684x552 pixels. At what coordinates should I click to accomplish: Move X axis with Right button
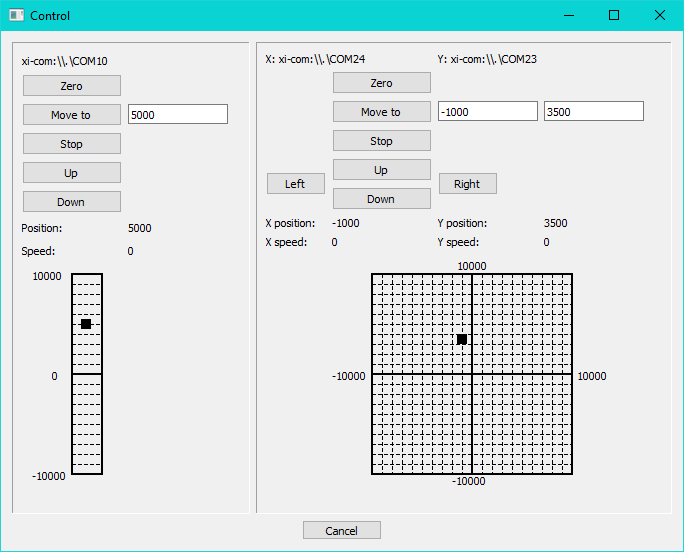467,184
